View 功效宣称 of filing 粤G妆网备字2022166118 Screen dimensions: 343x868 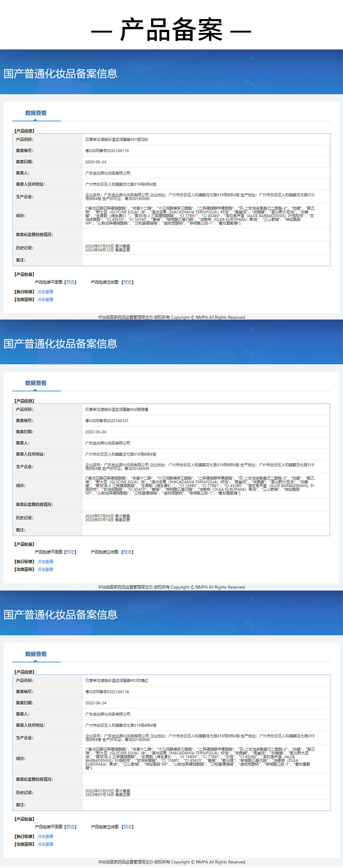(x=45, y=844)
